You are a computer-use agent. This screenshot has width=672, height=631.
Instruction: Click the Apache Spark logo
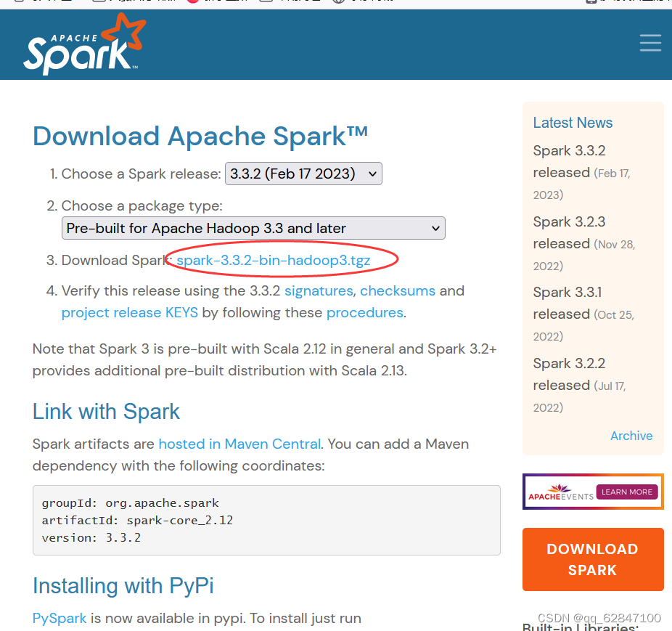pyautogui.click(x=84, y=44)
